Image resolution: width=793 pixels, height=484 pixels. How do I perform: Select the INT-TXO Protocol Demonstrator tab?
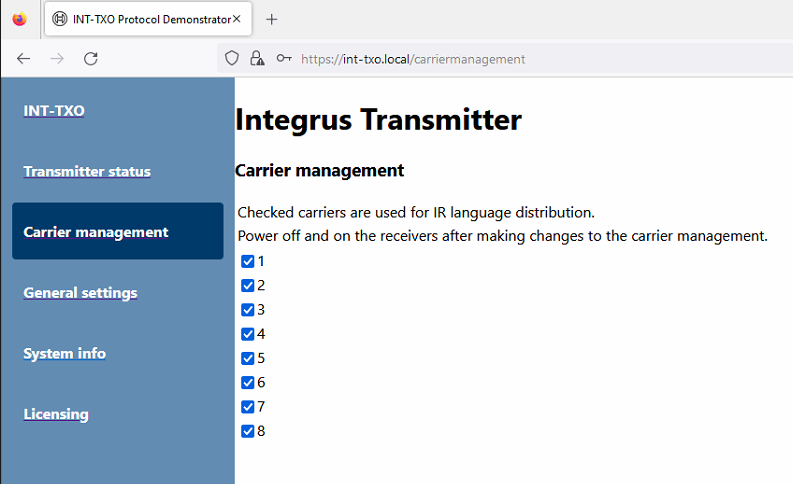[148, 19]
